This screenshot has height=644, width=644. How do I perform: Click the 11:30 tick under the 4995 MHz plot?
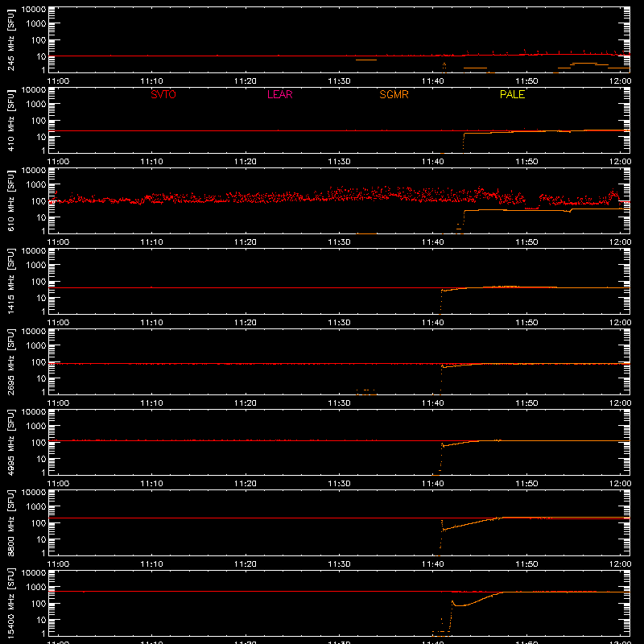(339, 484)
